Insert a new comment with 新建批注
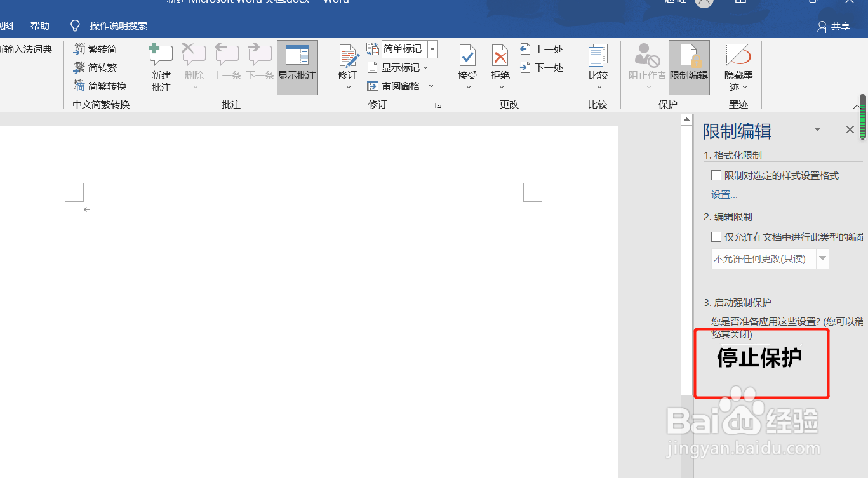868x478 pixels. 161,68
